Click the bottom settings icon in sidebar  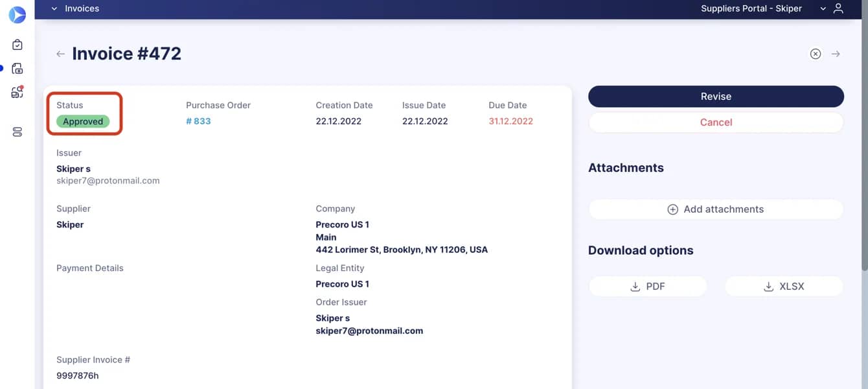click(x=17, y=132)
